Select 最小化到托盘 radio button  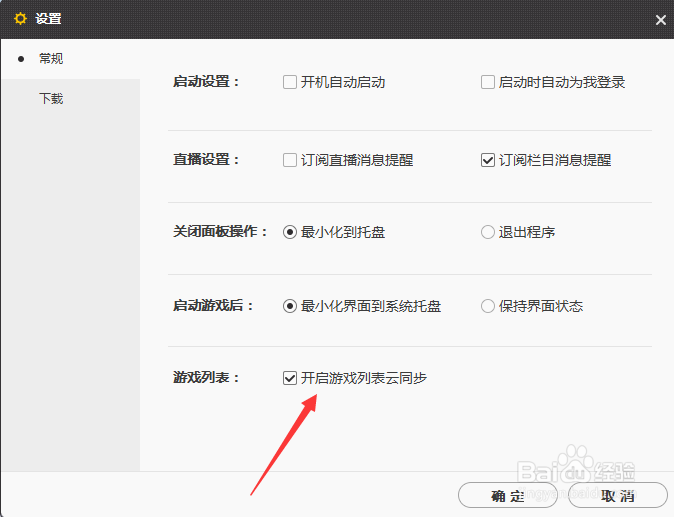click(x=290, y=232)
